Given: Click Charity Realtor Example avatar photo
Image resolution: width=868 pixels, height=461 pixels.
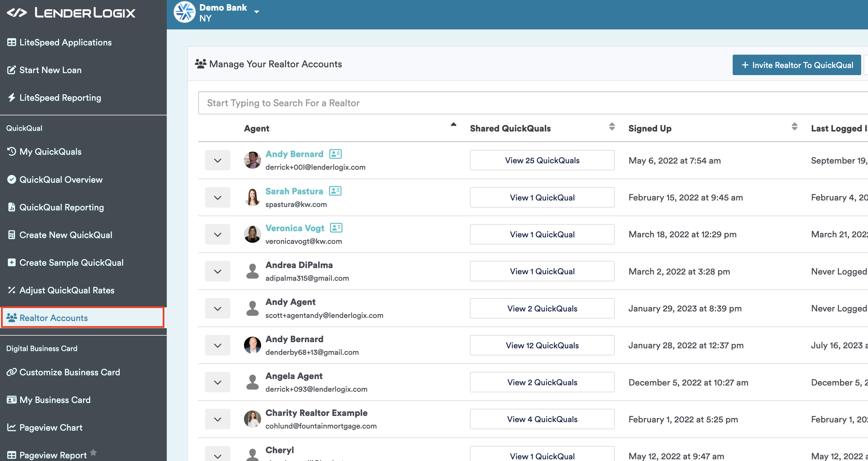Looking at the screenshot, I should coord(253,419).
